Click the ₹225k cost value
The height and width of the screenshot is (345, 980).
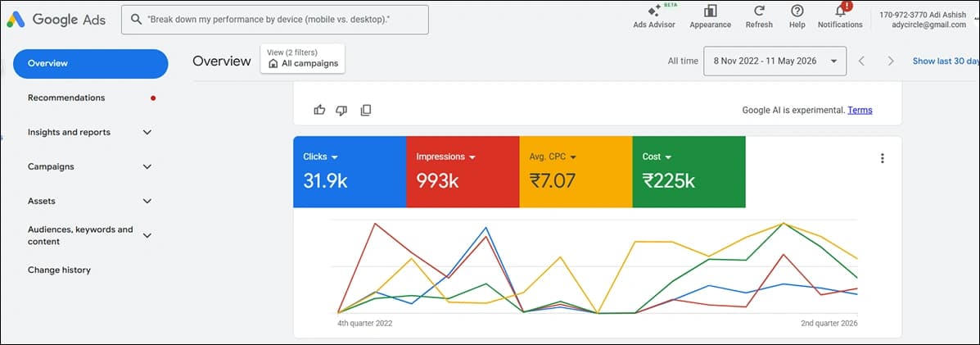[x=668, y=181]
